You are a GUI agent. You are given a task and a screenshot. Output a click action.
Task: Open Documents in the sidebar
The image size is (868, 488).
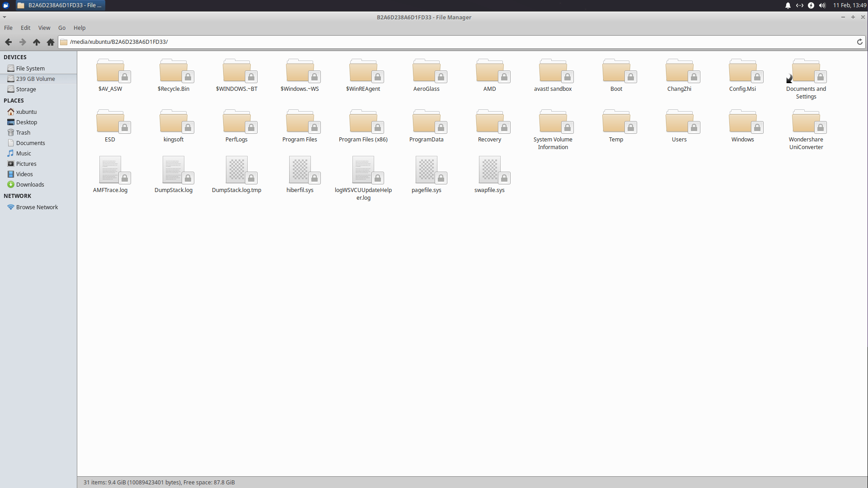(38, 143)
